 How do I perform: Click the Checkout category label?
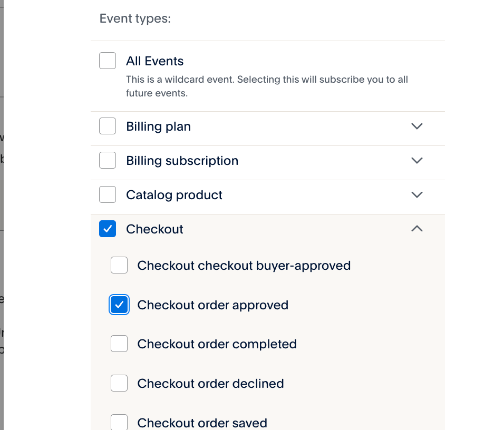[154, 229]
